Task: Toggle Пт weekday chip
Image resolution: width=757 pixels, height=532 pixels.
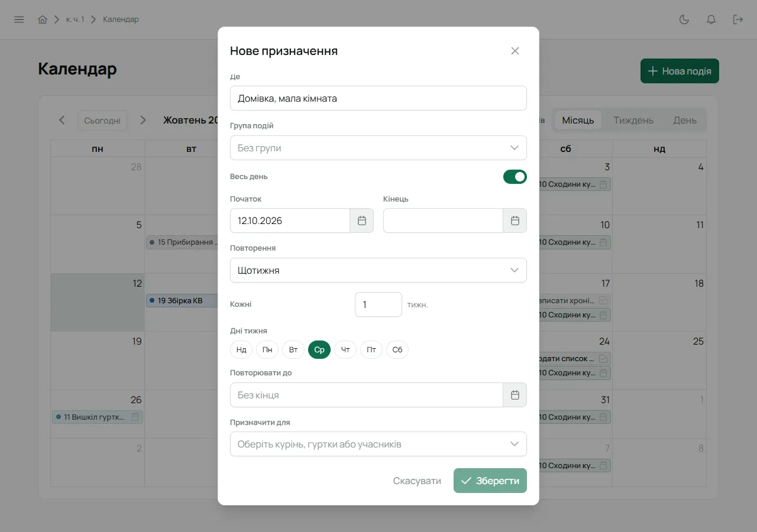Action: 371,350
